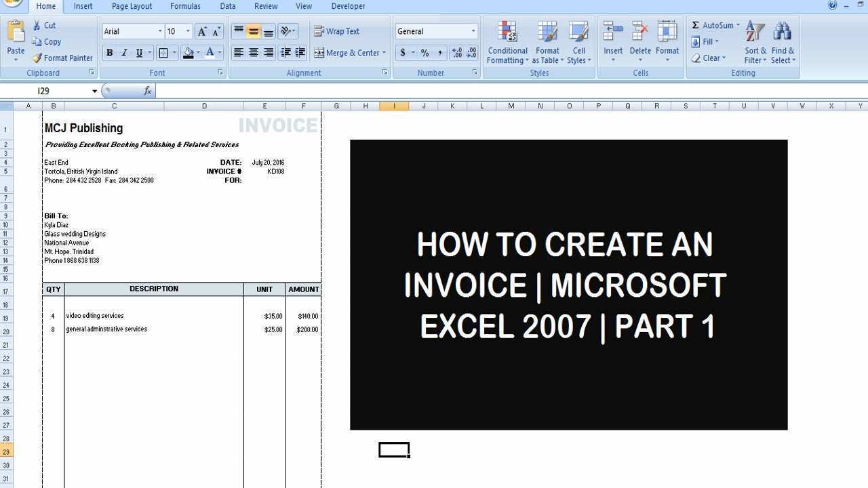Toggle Align Text Left
This screenshot has height=488, width=868.
pos(239,53)
